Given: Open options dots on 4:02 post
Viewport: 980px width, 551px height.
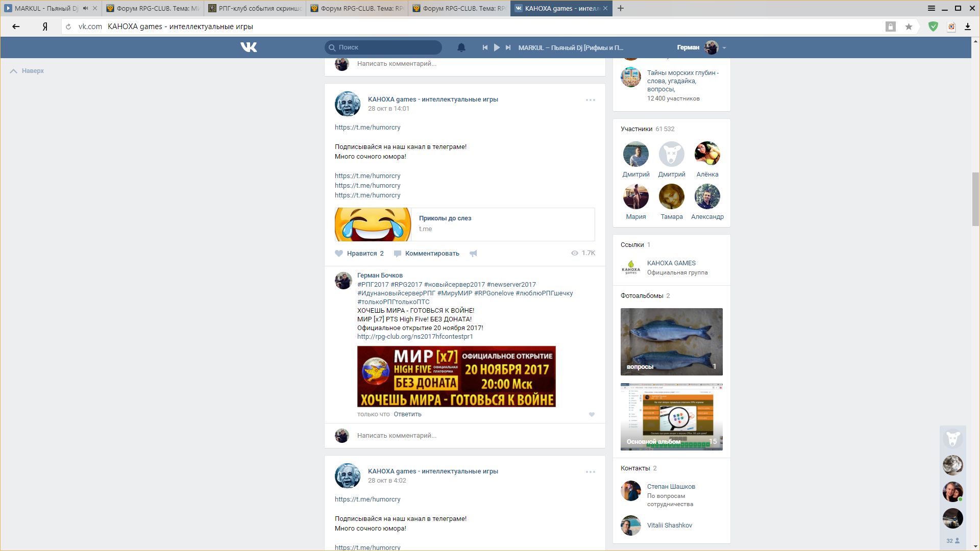Looking at the screenshot, I should (591, 472).
